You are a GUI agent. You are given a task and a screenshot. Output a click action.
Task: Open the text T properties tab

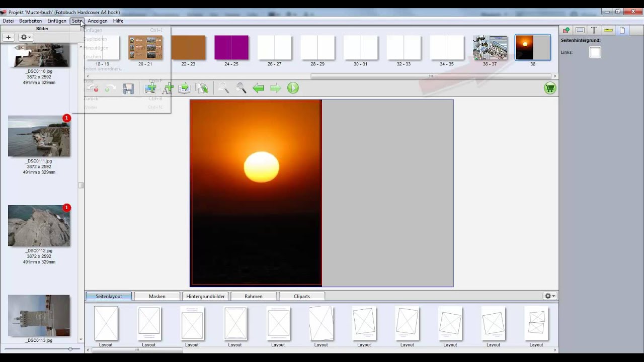tap(594, 30)
